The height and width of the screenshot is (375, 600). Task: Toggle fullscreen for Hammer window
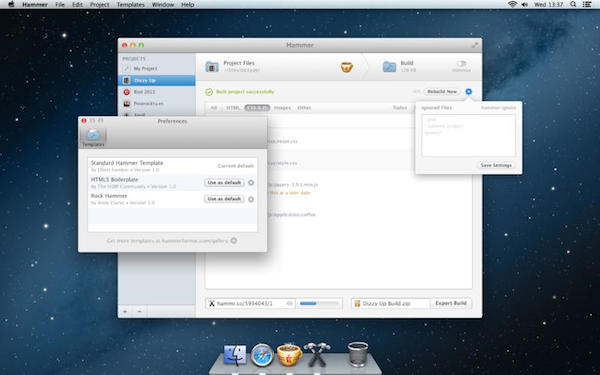tap(474, 45)
